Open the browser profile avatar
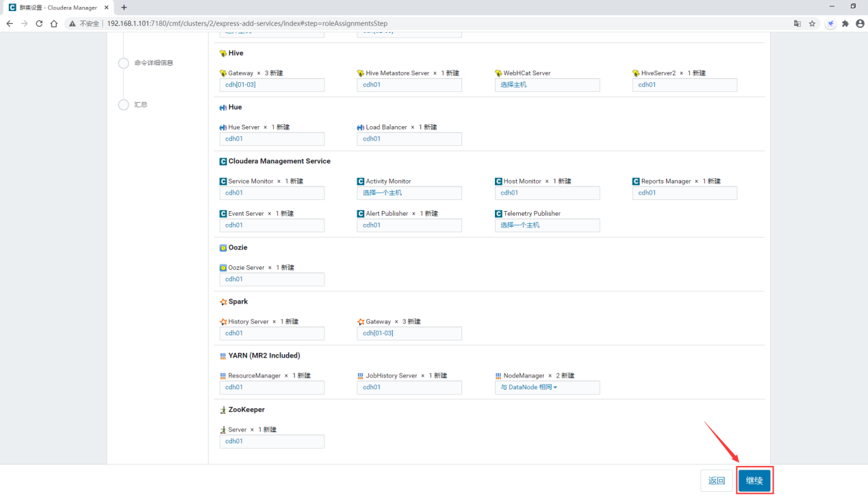 tap(860, 23)
